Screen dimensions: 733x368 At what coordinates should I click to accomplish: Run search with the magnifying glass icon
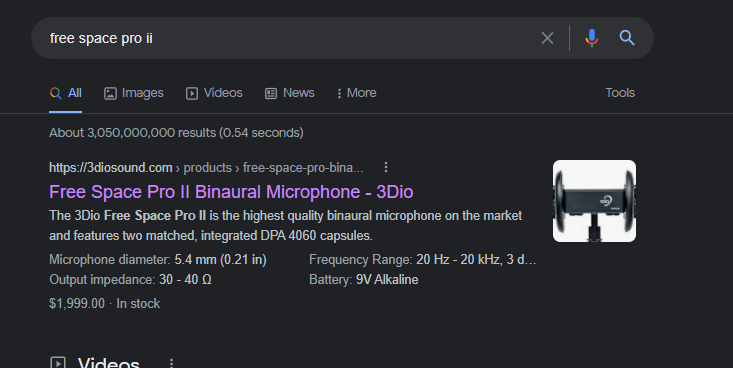point(627,37)
